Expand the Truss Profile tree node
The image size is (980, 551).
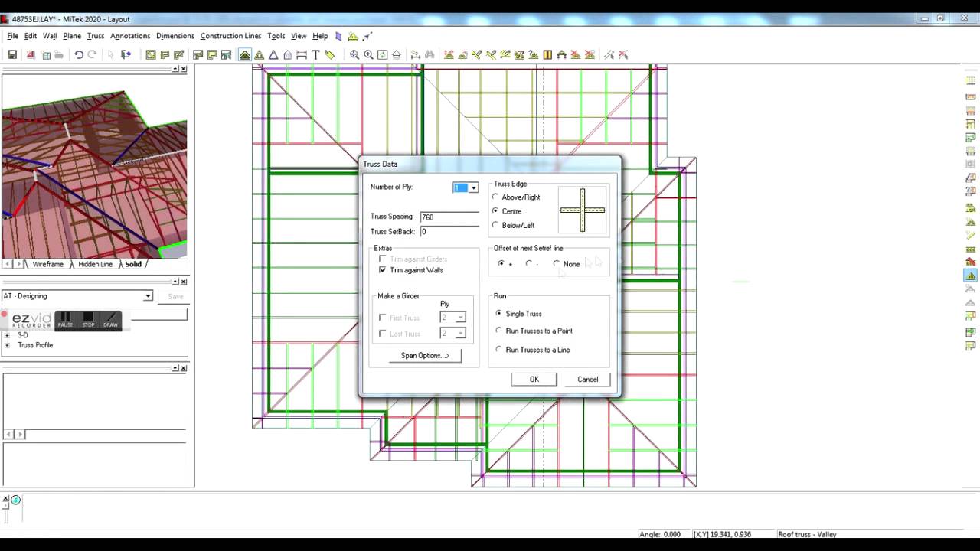pyautogui.click(x=7, y=345)
